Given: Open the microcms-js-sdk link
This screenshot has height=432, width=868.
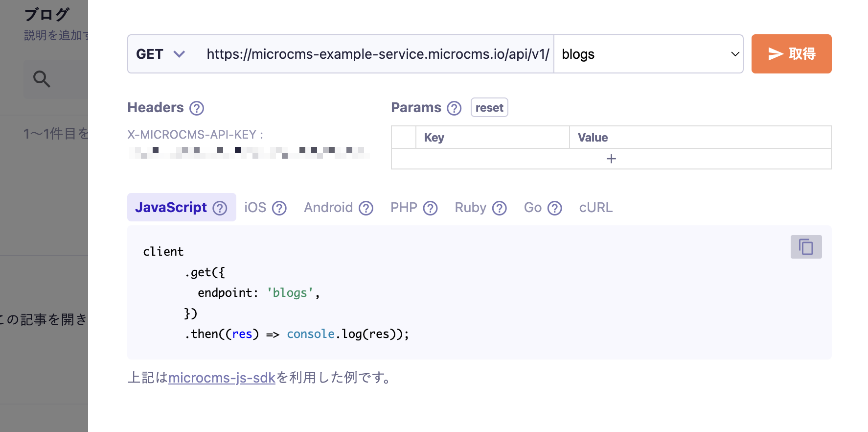Looking at the screenshot, I should tap(222, 378).
